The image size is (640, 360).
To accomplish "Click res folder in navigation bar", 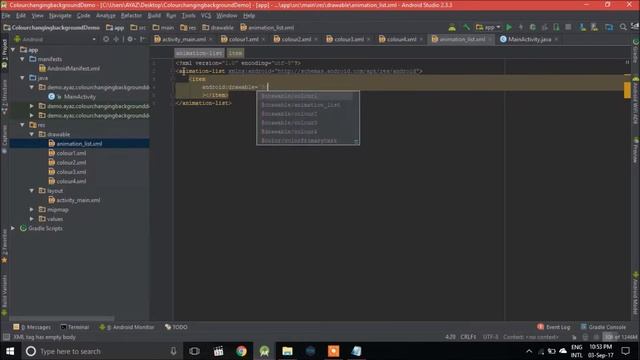I will point(188,28).
